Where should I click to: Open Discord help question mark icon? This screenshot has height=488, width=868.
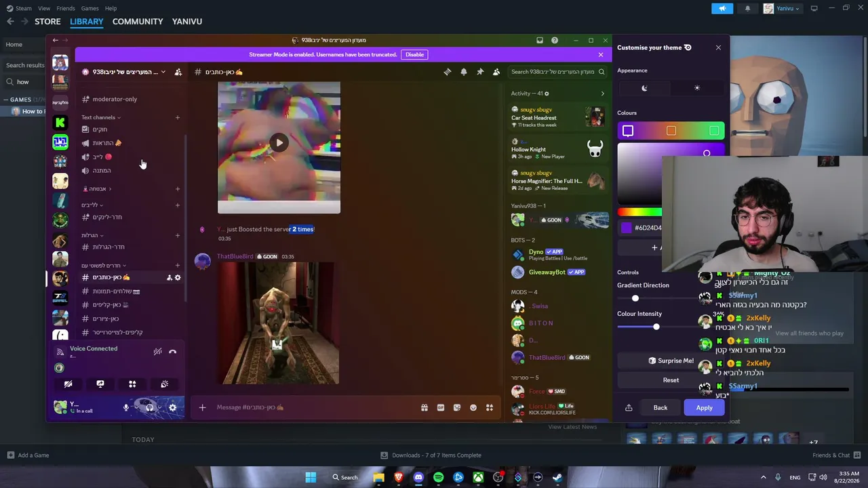click(x=555, y=41)
